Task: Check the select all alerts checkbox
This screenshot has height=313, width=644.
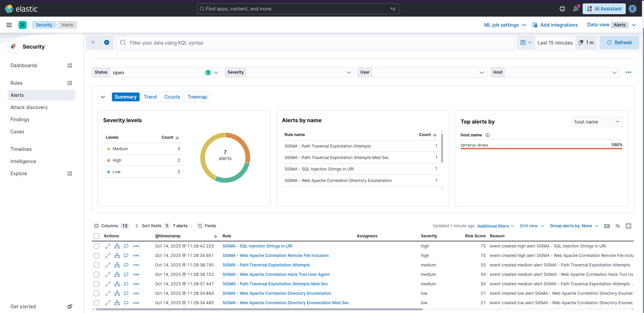Action: 96,236
